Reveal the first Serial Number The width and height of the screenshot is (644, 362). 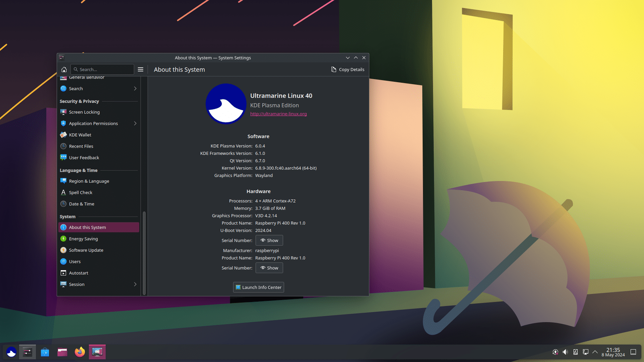269,240
